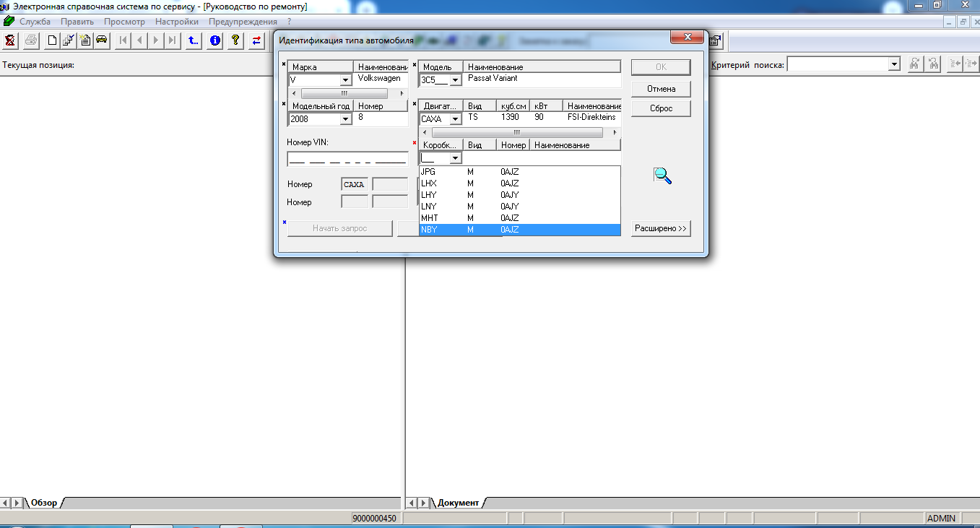Click the document with star toolbar icon

[x=85, y=40]
